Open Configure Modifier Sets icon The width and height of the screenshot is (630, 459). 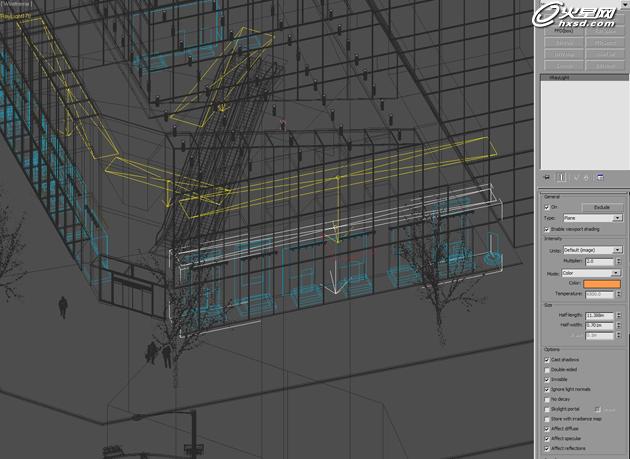(601, 177)
